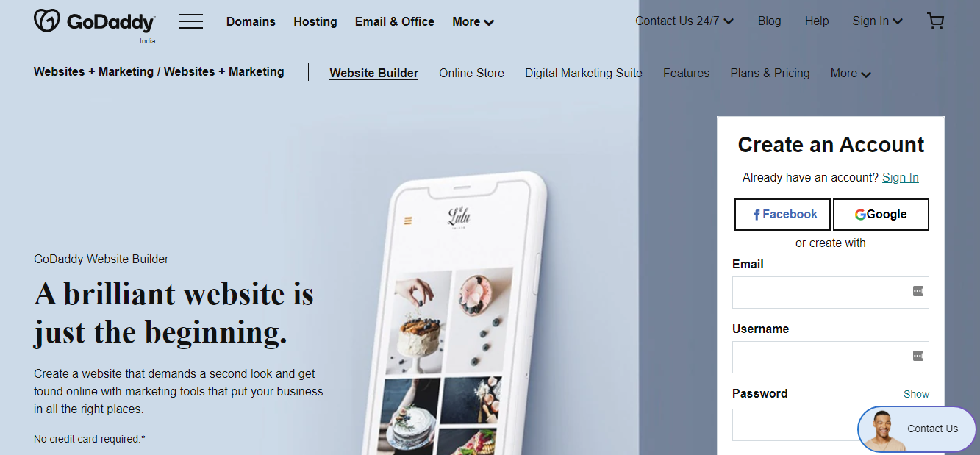Click the GoDaddy logo
The height and width of the screenshot is (455, 980).
[94, 22]
